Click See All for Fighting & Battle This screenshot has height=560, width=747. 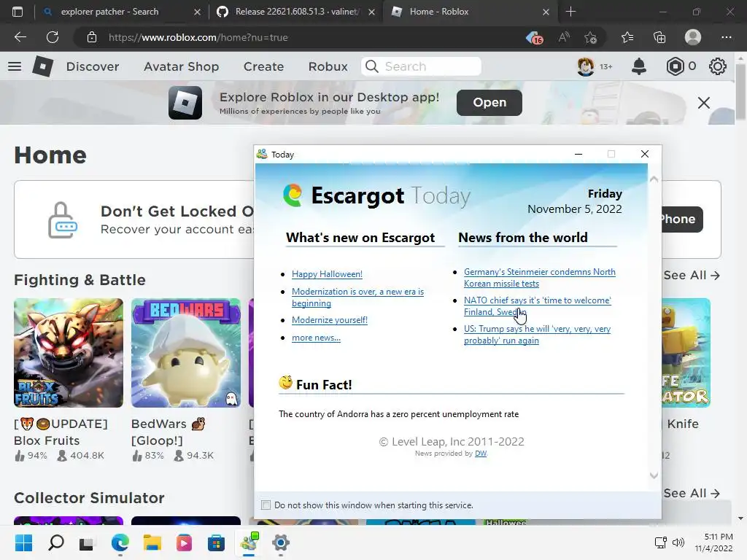(x=692, y=275)
